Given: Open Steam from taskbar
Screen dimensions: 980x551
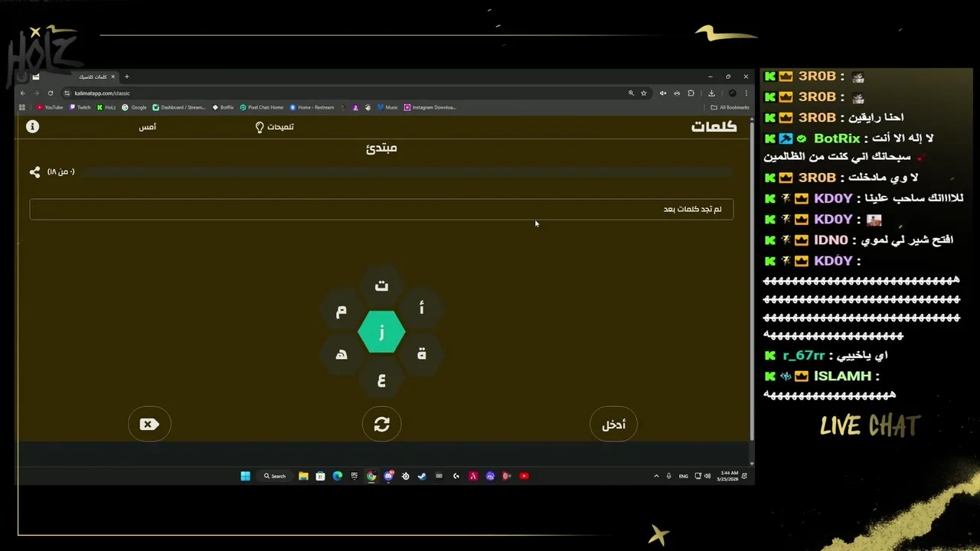Looking at the screenshot, I should point(422,476).
